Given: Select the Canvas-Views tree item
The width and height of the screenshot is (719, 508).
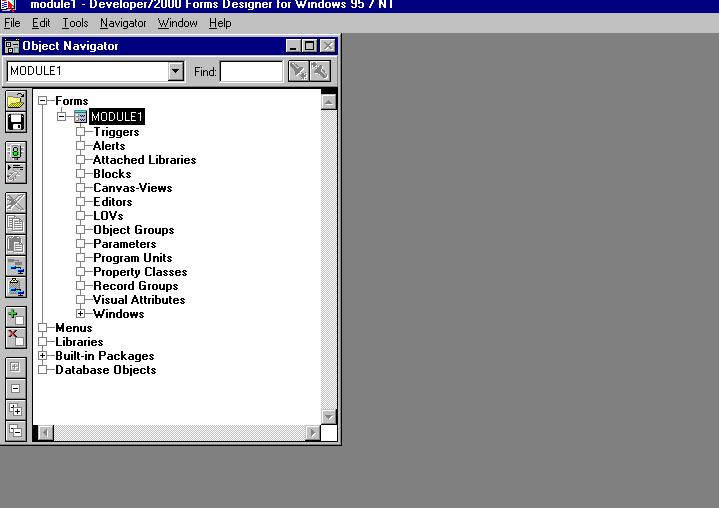Looking at the screenshot, I should tap(133, 188).
